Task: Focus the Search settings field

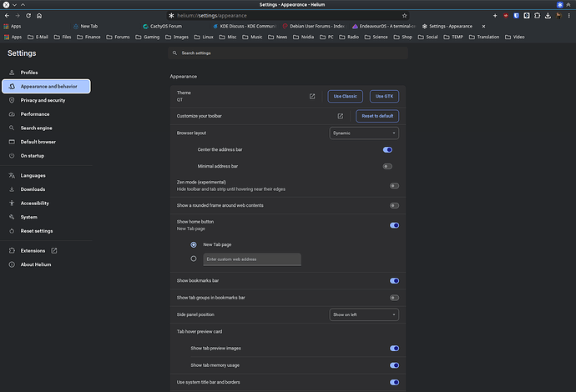Action: (x=288, y=53)
